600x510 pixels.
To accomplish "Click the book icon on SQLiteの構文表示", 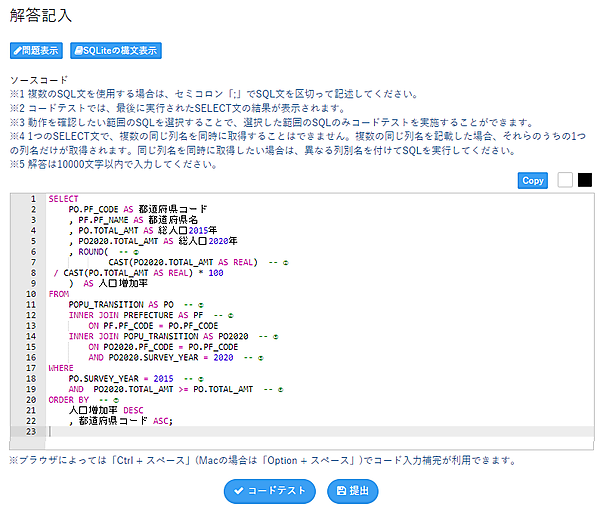I will click(79, 50).
